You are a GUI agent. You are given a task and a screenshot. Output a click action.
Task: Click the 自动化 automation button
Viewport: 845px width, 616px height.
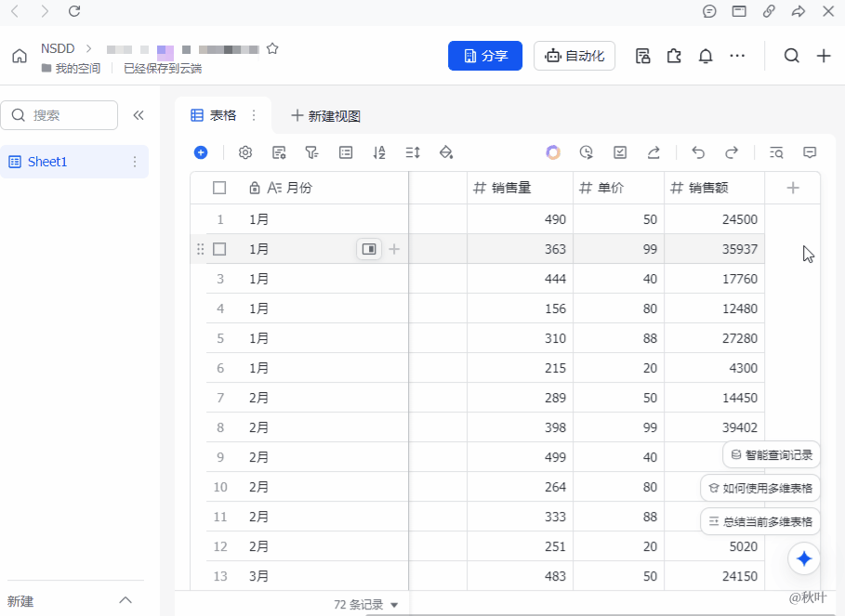(574, 56)
